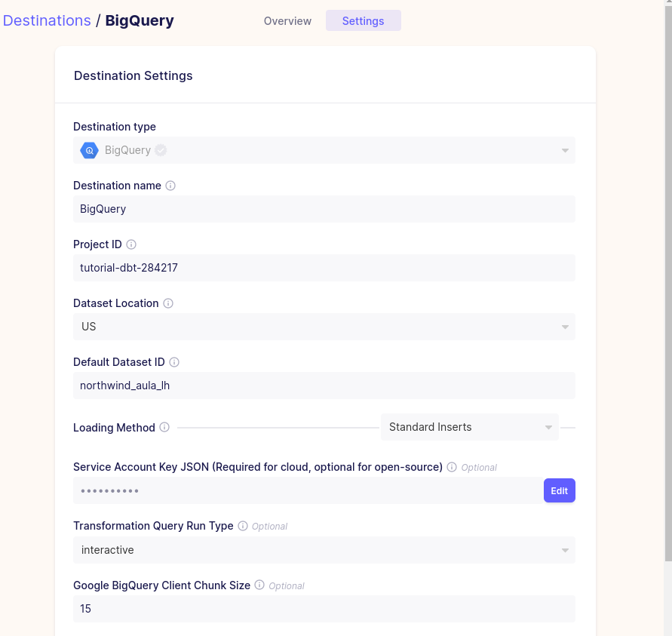Click Edit for Service Account Key JSON
Image resolution: width=672 pixels, height=636 pixels.
coord(560,490)
